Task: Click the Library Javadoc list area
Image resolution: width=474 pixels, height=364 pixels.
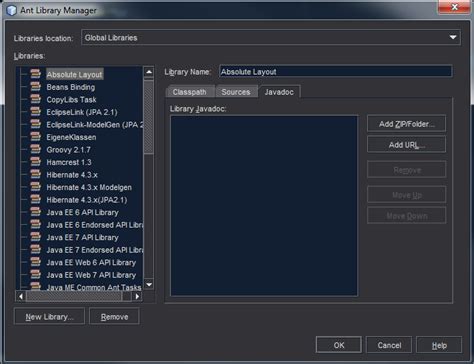Action: click(264, 206)
